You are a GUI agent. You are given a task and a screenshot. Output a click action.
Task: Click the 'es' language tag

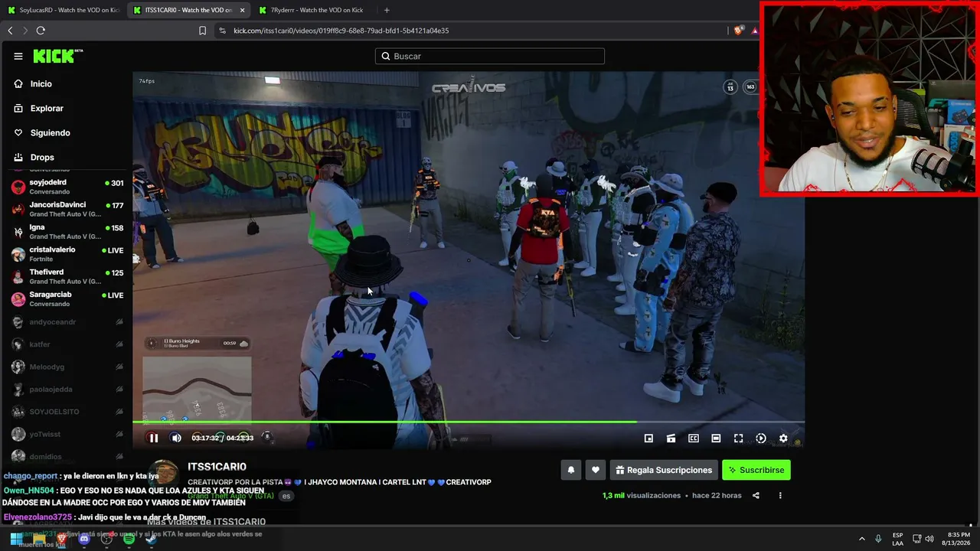click(286, 496)
